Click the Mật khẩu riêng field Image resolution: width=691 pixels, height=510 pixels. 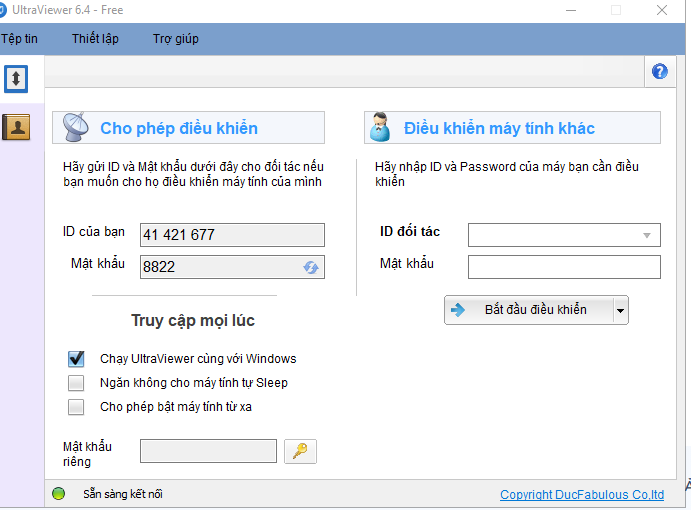click(x=208, y=451)
